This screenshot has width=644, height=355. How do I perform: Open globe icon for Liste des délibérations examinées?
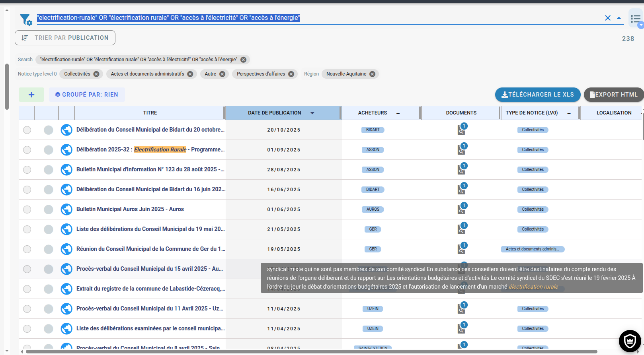[x=66, y=329]
